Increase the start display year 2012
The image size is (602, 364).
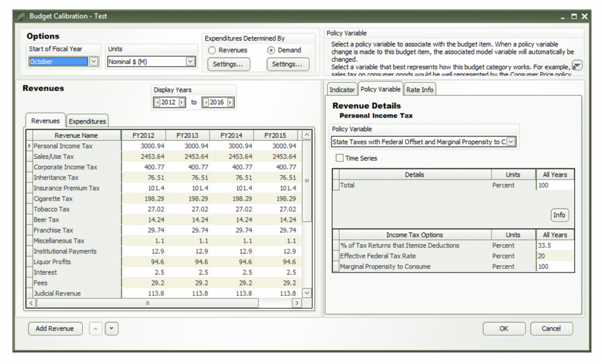click(182, 102)
